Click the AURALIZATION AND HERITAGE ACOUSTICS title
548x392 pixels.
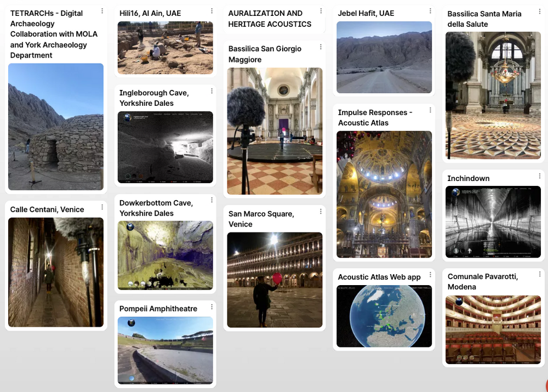click(269, 19)
